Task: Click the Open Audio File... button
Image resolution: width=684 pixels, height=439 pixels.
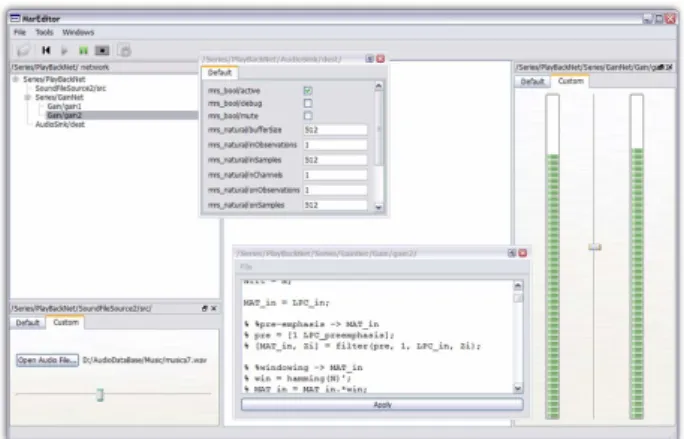Action: click(48, 360)
